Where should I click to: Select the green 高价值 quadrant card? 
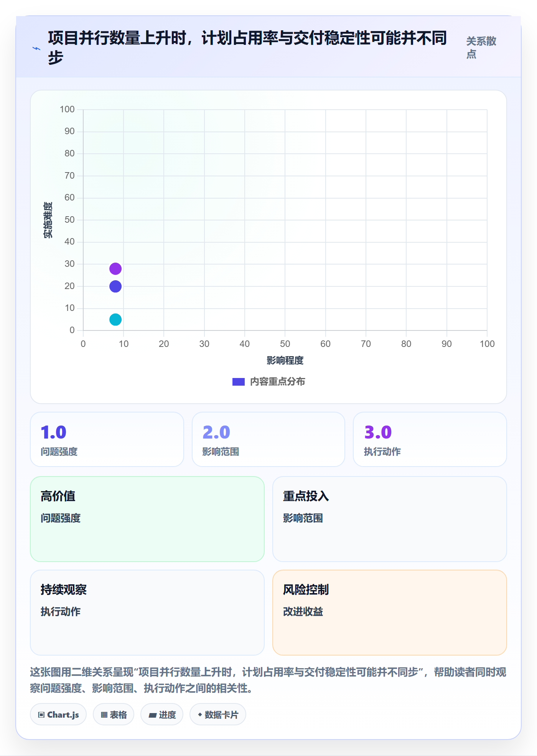147,519
